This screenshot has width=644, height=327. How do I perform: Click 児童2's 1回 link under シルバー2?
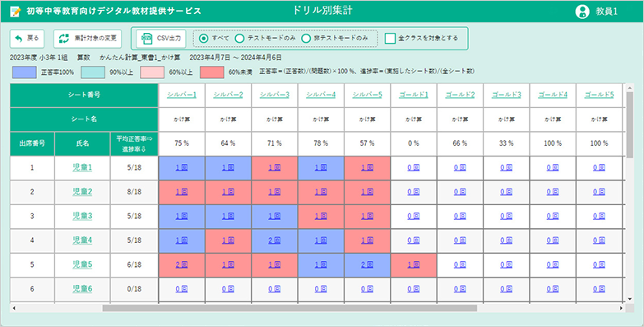tap(228, 192)
